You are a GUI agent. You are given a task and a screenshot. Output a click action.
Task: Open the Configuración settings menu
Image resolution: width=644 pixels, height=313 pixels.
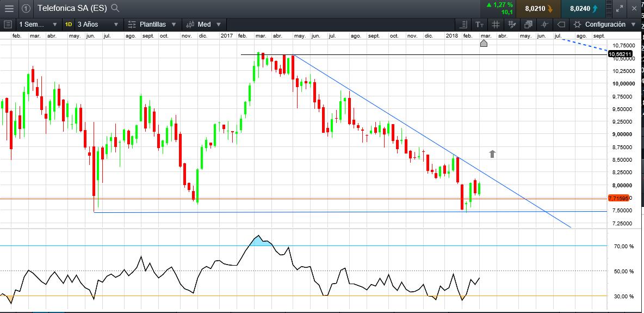click(604, 24)
